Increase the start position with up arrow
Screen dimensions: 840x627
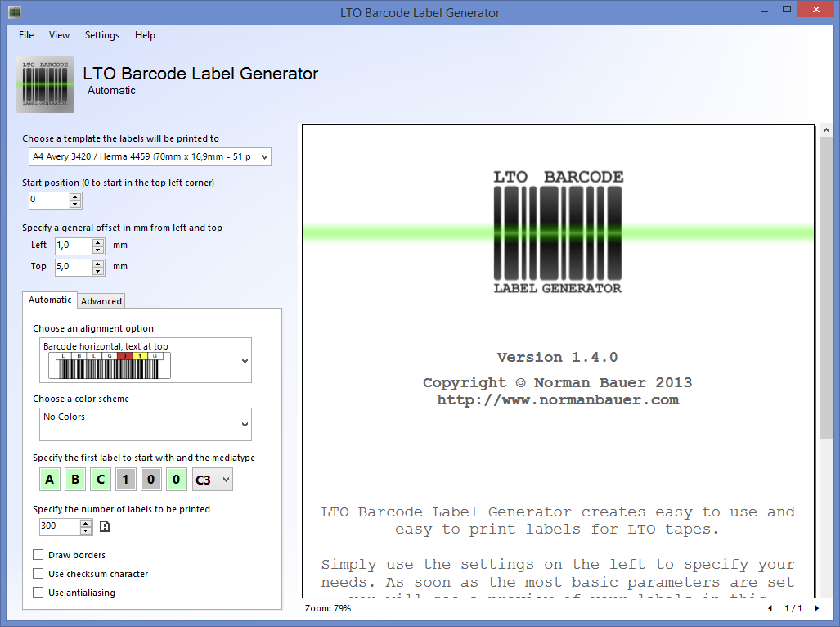click(75, 196)
